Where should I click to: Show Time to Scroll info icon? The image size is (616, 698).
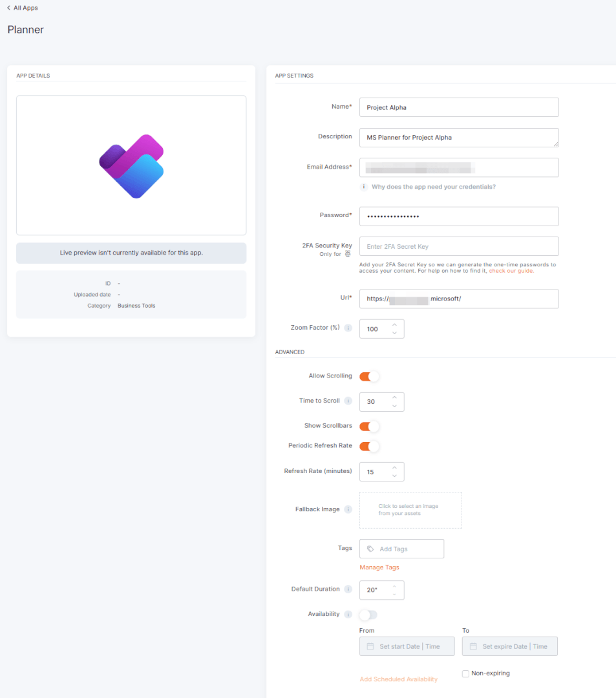tap(348, 401)
